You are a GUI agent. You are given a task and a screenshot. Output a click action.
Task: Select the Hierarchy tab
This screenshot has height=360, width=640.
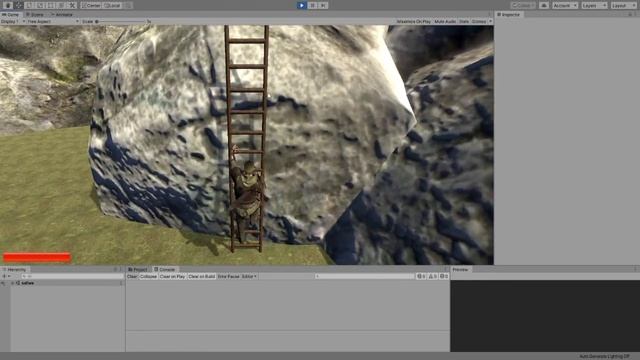(15, 269)
